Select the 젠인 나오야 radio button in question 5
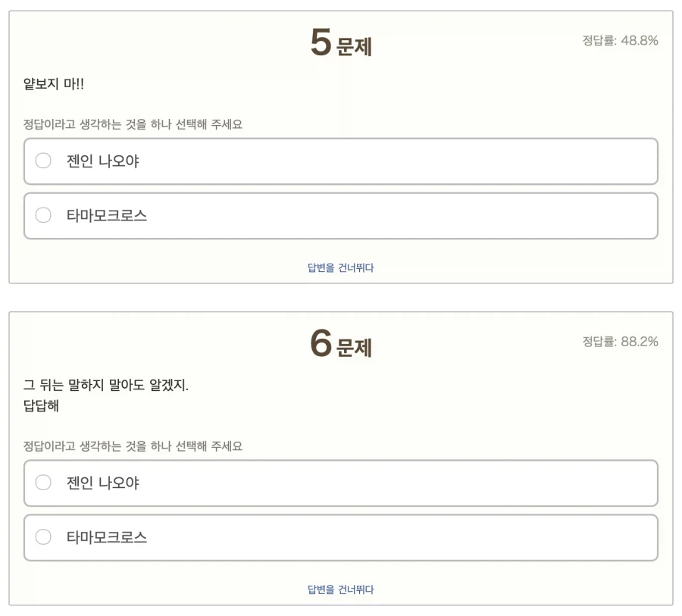This screenshot has width=682, height=616. [x=43, y=161]
